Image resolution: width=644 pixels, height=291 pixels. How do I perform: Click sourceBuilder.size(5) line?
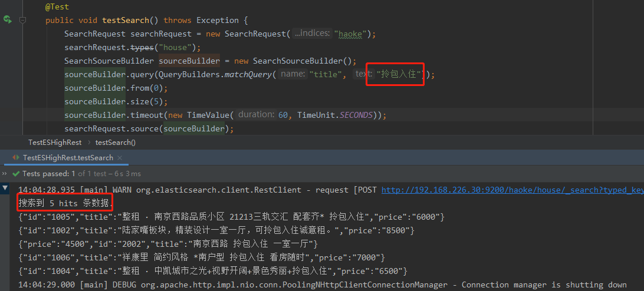(116, 101)
